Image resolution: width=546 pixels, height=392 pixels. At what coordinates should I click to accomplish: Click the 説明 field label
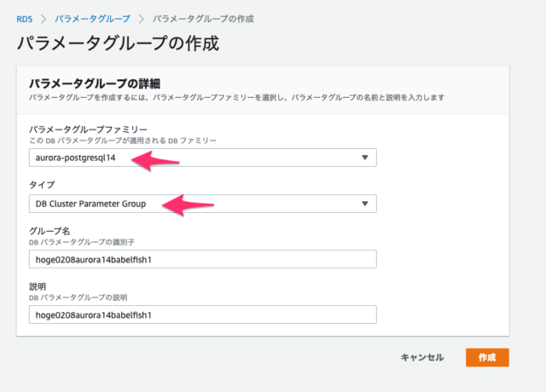click(x=38, y=286)
